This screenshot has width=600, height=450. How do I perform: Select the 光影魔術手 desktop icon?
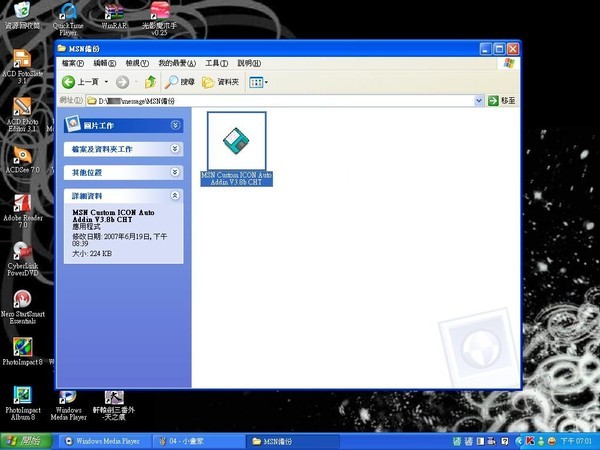click(160, 18)
